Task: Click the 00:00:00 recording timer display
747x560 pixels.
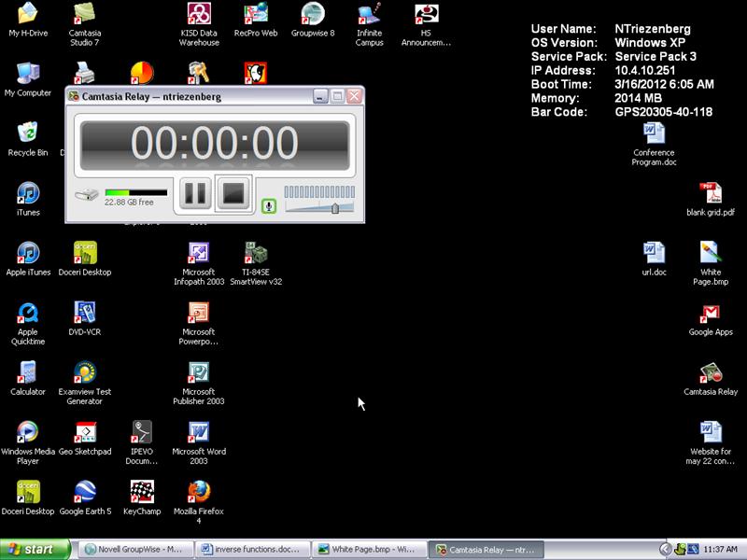Action: [x=215, y=145]
